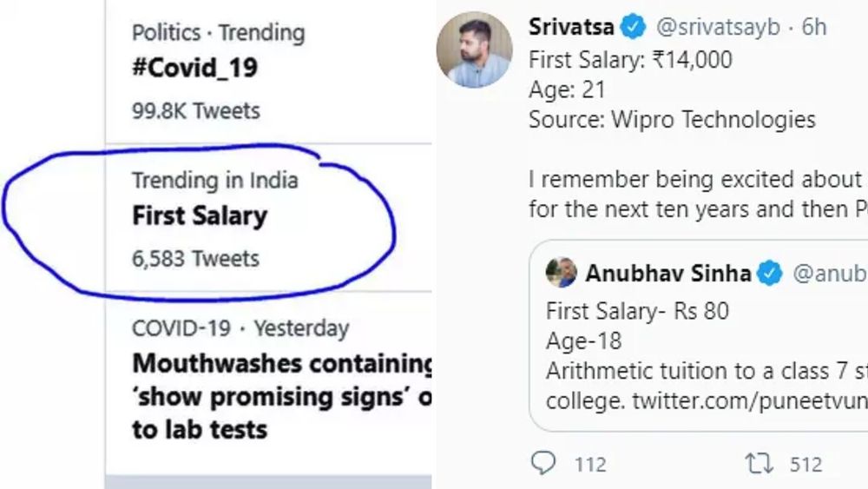Click the Anubhav Sinha display name

tap(668, 274)
